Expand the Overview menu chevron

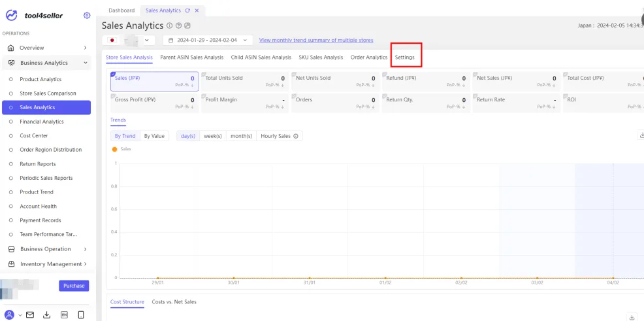coord(86,48)
